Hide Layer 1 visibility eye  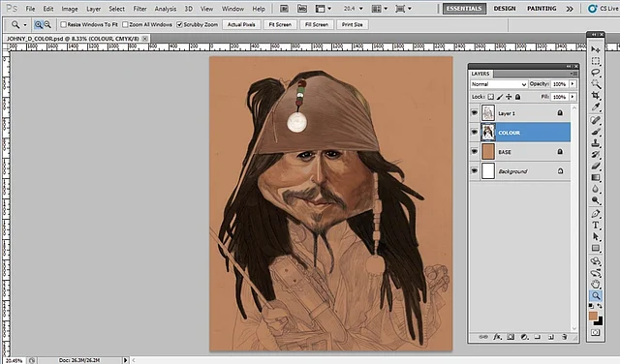pyautogui.click(x=474, y=113)
